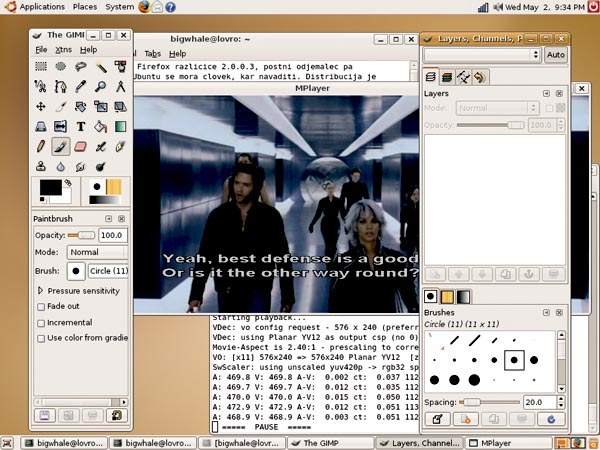Toggle the layer Keep transparency checkbox
Viewport: 600px width, 450px height.
(x=549, y=108)
